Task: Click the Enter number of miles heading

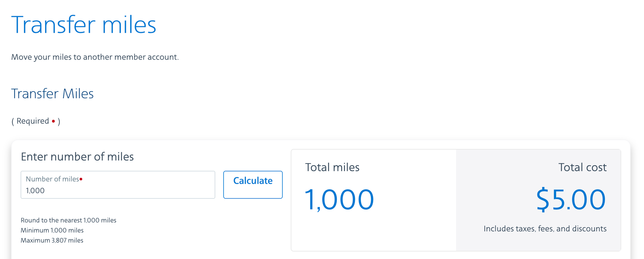Action: click(x=77, y=156)
